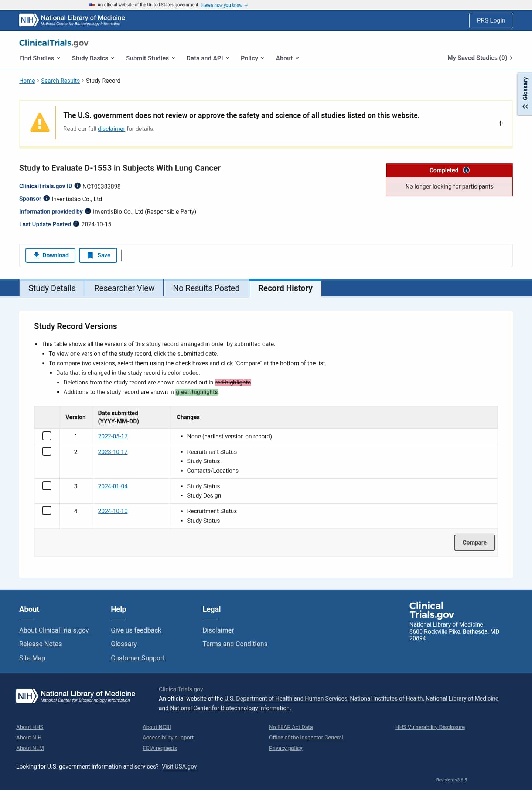Open Office of the Inspector General link
Viewport: 532px width, 790px height.
(306, 737)
